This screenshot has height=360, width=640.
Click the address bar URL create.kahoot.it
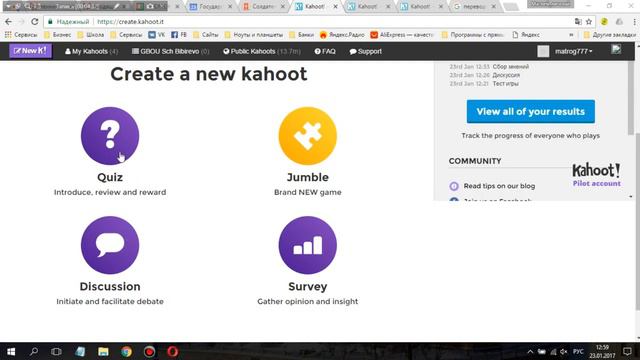[x=130, y=22]
